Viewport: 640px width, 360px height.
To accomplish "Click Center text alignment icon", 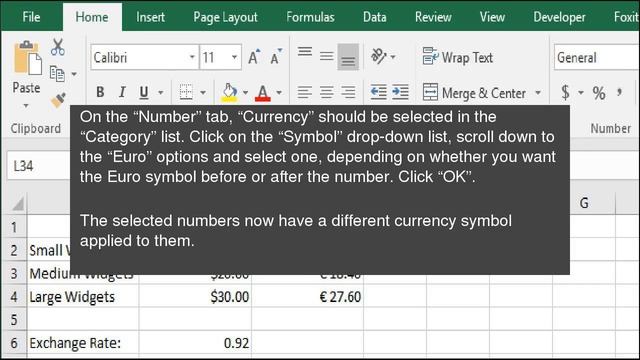I will point(327,92).
